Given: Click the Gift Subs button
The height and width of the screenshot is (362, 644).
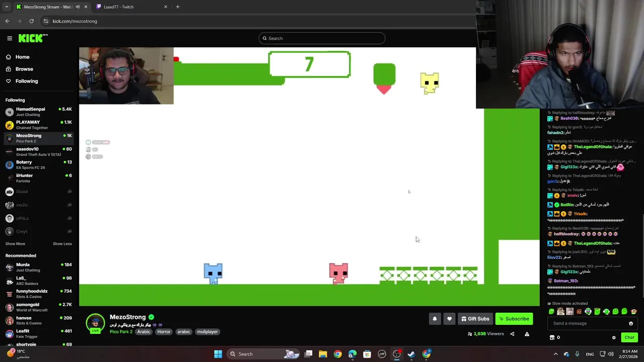Looking at the screenshot, I should click(x=475, y=319).
